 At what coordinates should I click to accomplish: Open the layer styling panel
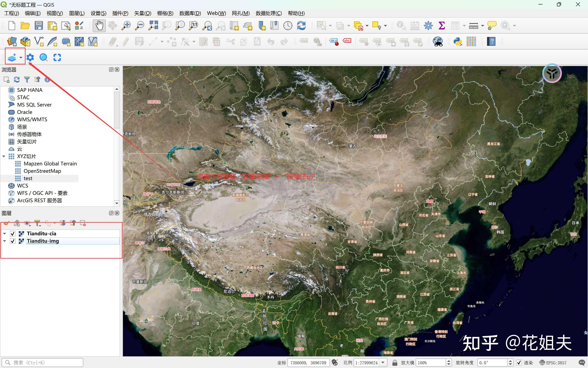pos(7,223)
